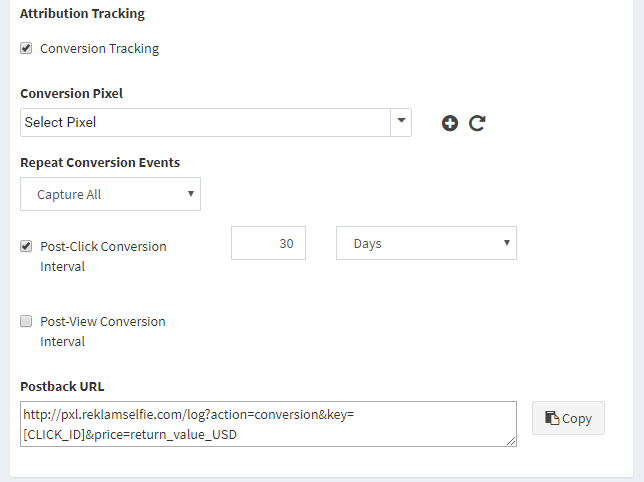
Task: Refresh the conversion pixel list
Action: pyautogui.click(x=477, y=123)
